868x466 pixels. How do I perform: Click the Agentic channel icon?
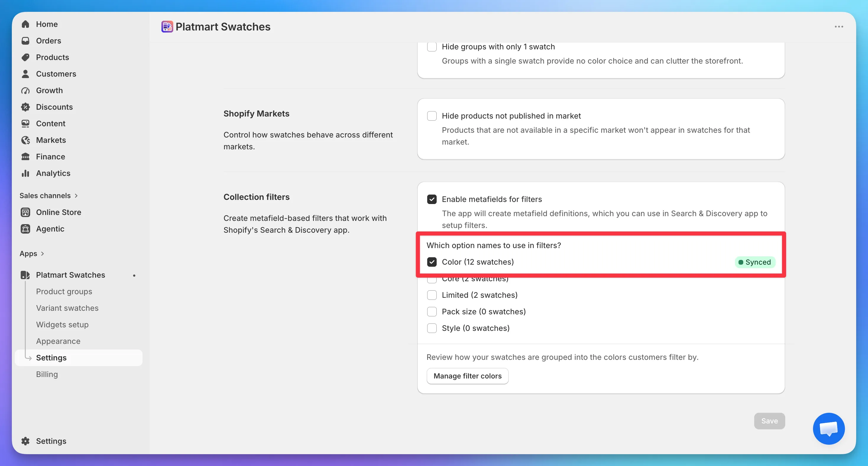(x=25, y=229)
